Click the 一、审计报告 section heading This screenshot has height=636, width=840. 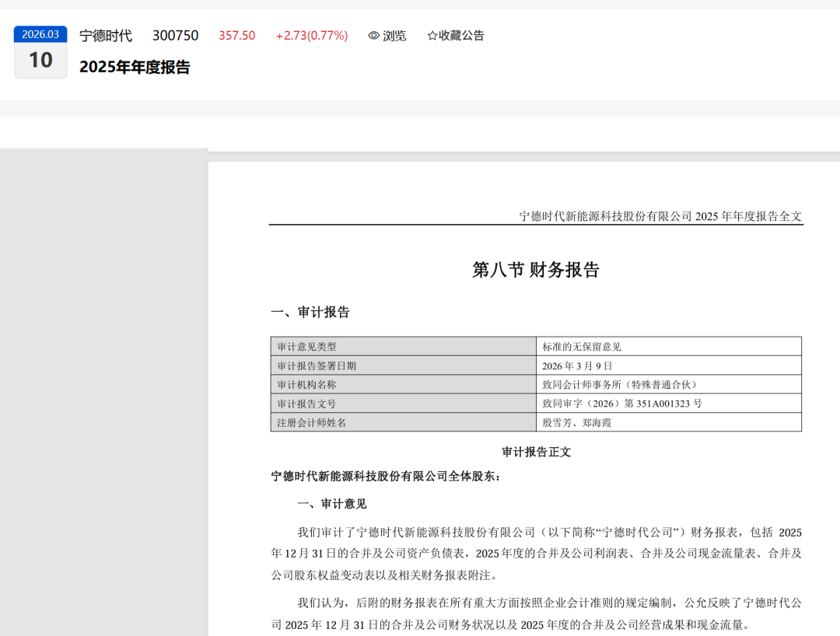310,312
